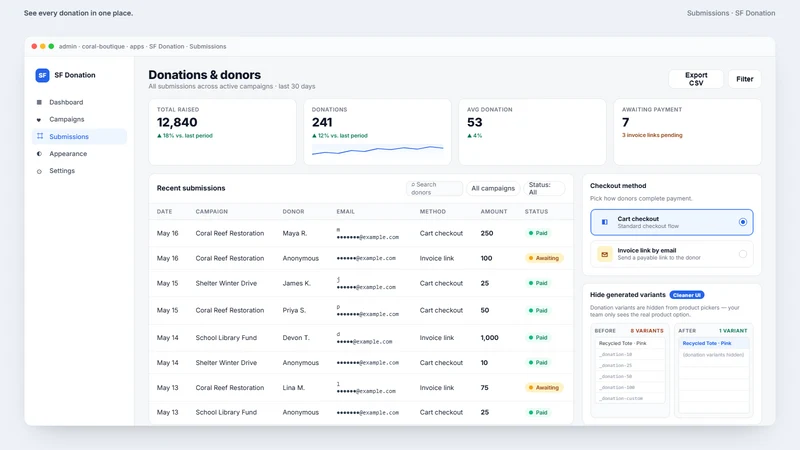The width and height of the screenshot is (800, 450).
Task: Click the 8 Variants label
Action: click(647, 331)
